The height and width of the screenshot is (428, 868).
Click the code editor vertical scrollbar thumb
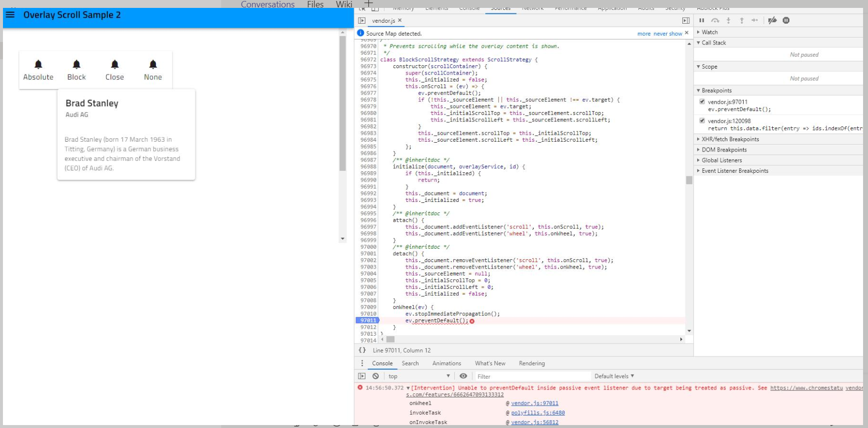pyautogui.click(x=689, y=180)
